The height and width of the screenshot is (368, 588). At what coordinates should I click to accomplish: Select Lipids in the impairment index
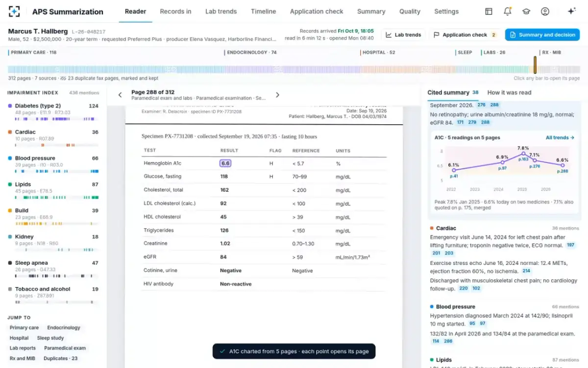click(x=53, y=191)
